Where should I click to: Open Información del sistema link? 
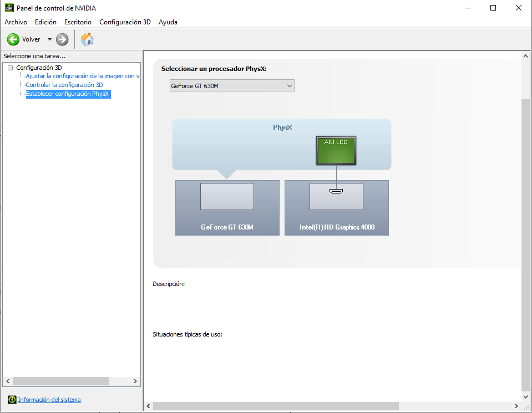tap(49, 400)
